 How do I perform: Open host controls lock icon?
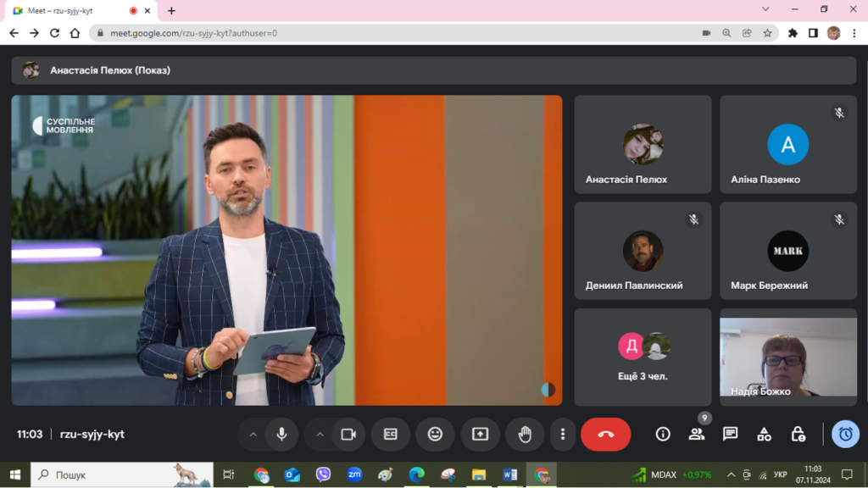[x=798, y=435]
